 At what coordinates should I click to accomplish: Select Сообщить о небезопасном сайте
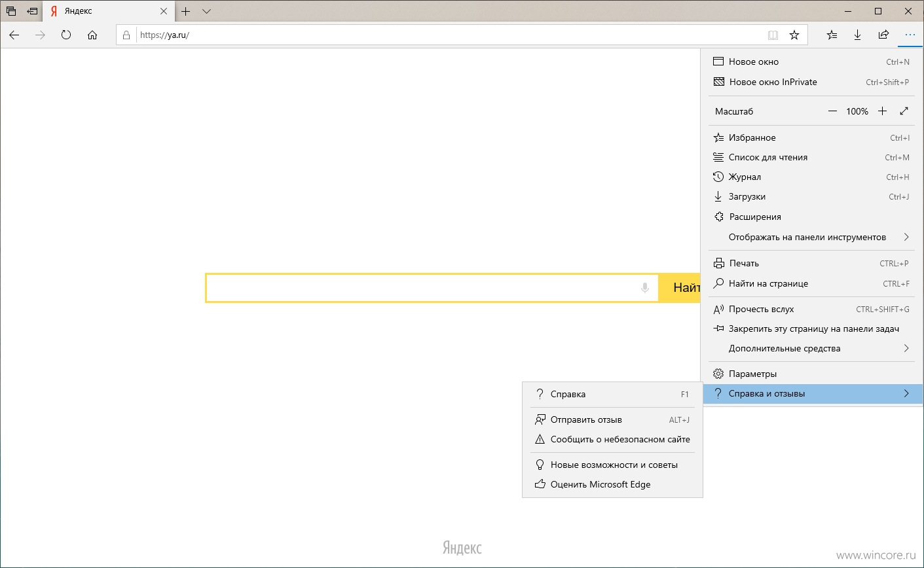[x=612, y=439]
